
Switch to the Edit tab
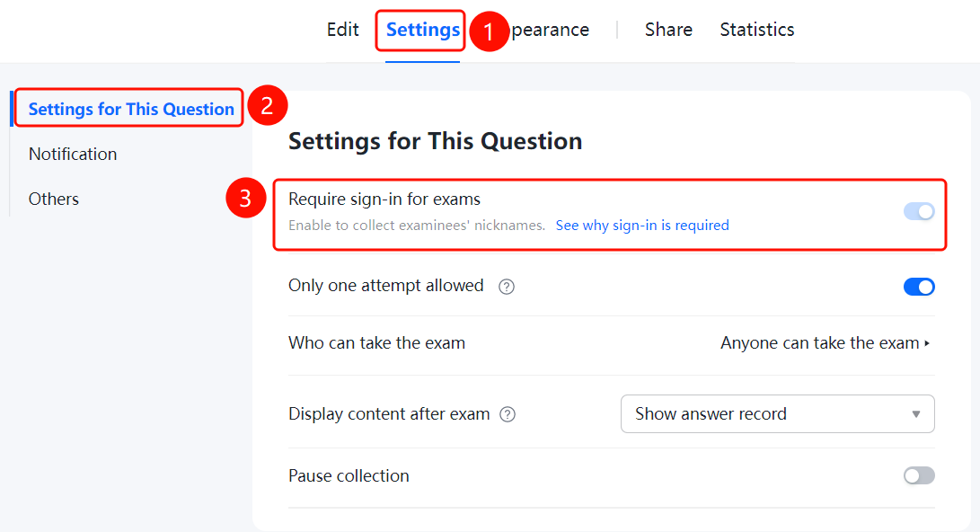[x=342, y=30]
